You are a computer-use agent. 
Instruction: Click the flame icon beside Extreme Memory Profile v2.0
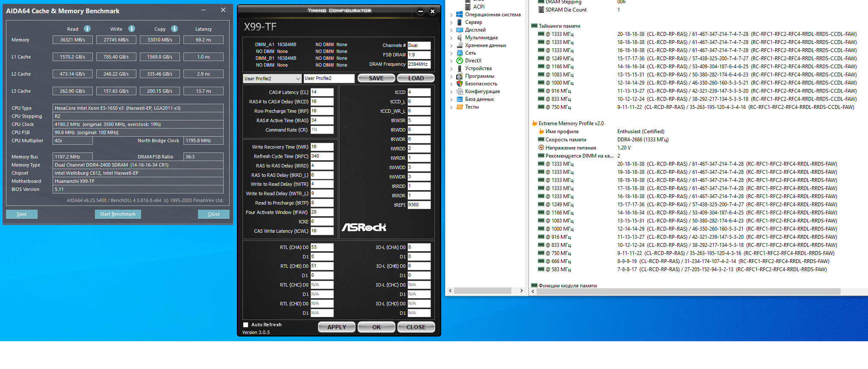point(534,123)
